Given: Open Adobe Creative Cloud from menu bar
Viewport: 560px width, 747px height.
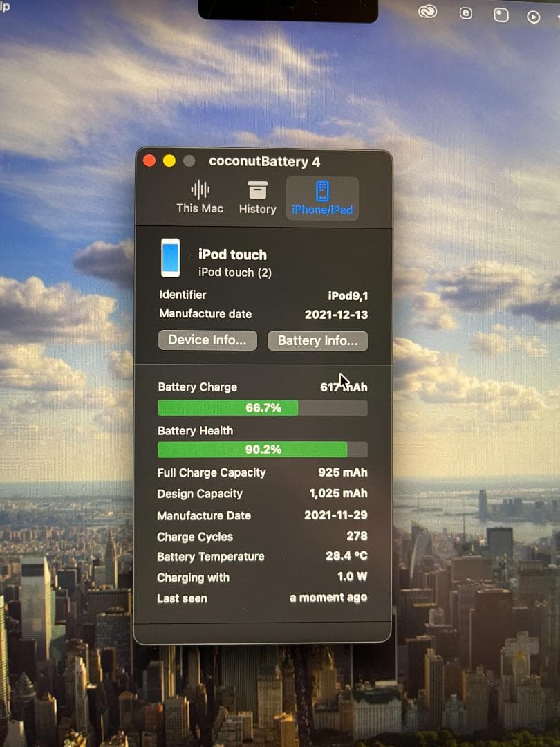Looking at the screenshot, I should (x=427, y=12).
